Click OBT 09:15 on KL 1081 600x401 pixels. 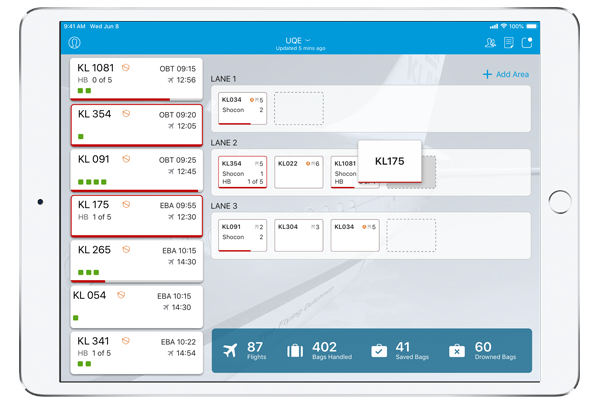click(178, 69)
